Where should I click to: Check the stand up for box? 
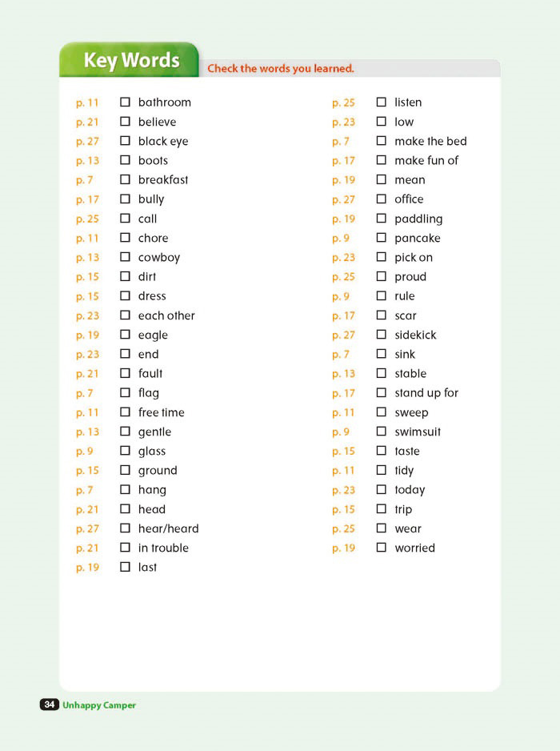click(x=381, y=393)
